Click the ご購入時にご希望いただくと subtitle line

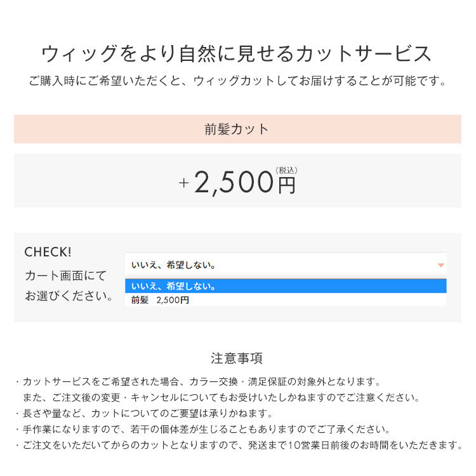pos(237,81)
